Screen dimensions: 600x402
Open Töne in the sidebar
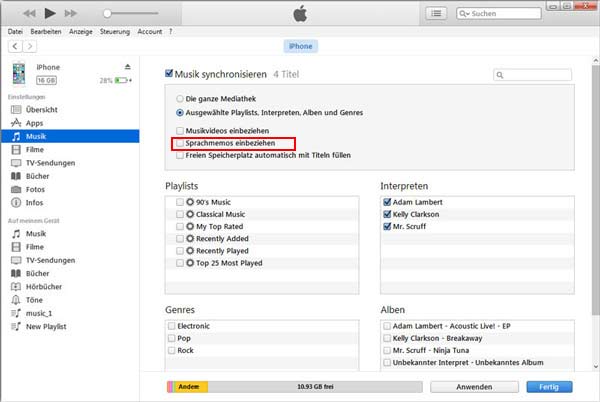pyautogui.click(x=70, y=300)
